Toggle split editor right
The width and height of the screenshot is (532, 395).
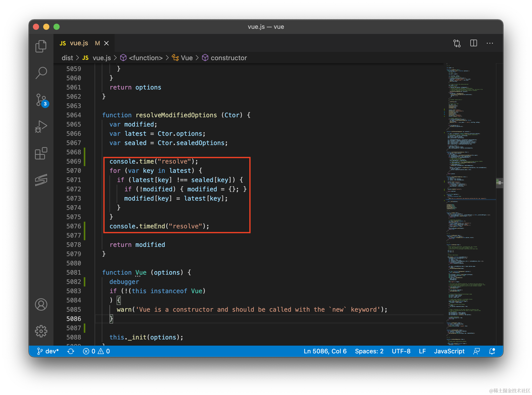473,43
